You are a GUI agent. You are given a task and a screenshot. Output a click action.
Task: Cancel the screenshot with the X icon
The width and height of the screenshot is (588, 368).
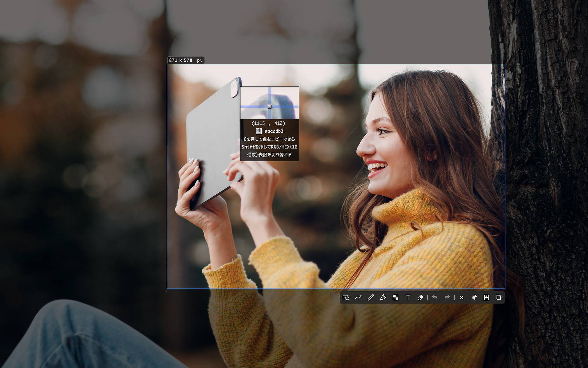click(462, 297)
